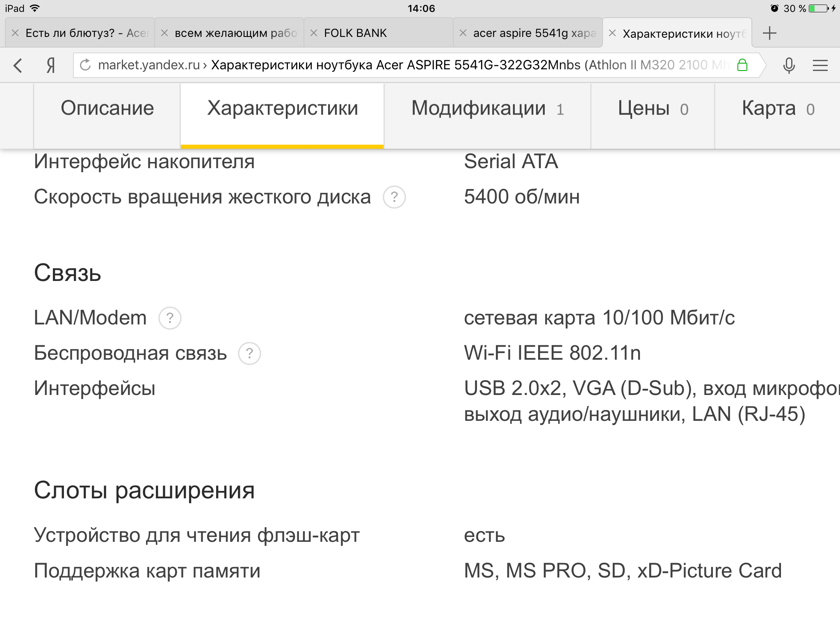
Task: Add a new tab with plus icon
Action: click(770, 33)
